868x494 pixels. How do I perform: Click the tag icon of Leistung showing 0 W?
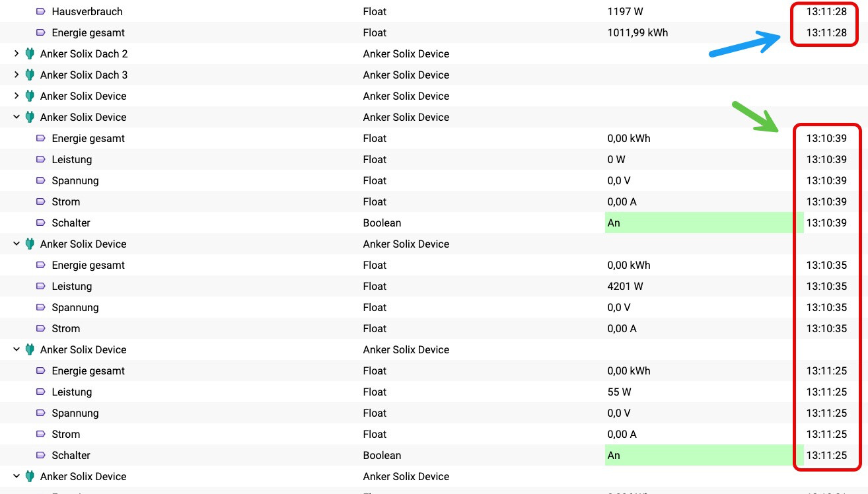click(41, 159)
